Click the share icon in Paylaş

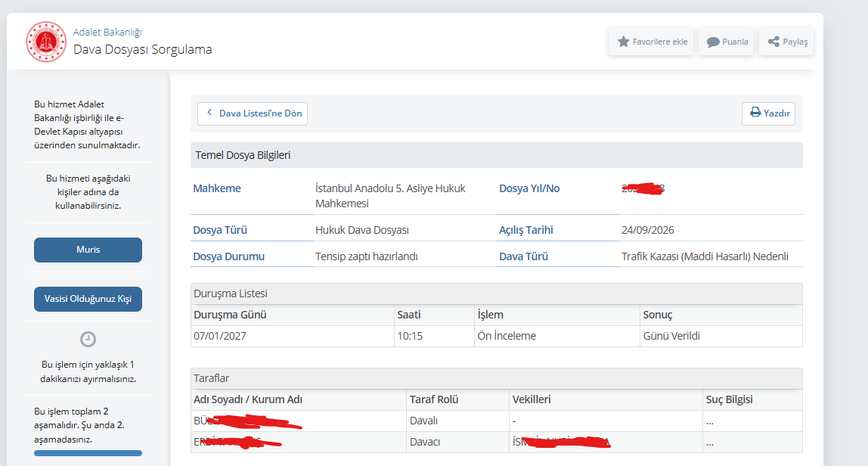point(773,42)
